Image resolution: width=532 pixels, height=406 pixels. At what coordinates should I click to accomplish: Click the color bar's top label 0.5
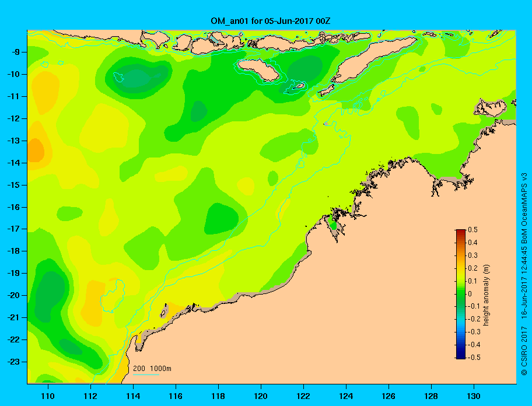pos(473,230)
